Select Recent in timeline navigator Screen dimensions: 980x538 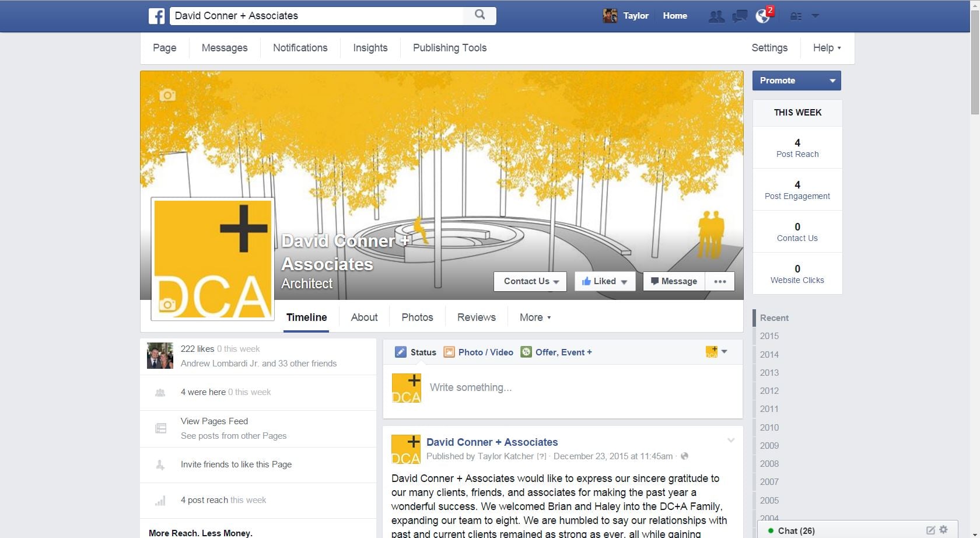click(x=774, y=318)
